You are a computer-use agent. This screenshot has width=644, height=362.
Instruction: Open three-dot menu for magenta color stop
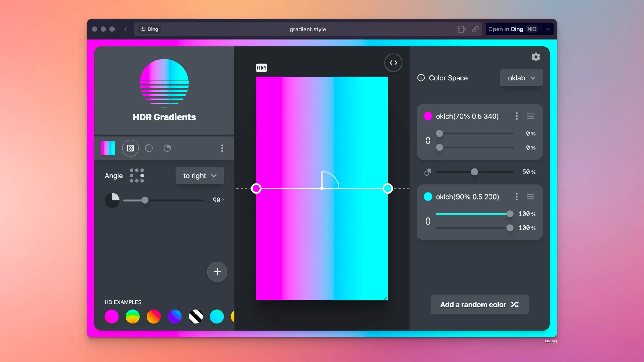(x=517, y=116)
